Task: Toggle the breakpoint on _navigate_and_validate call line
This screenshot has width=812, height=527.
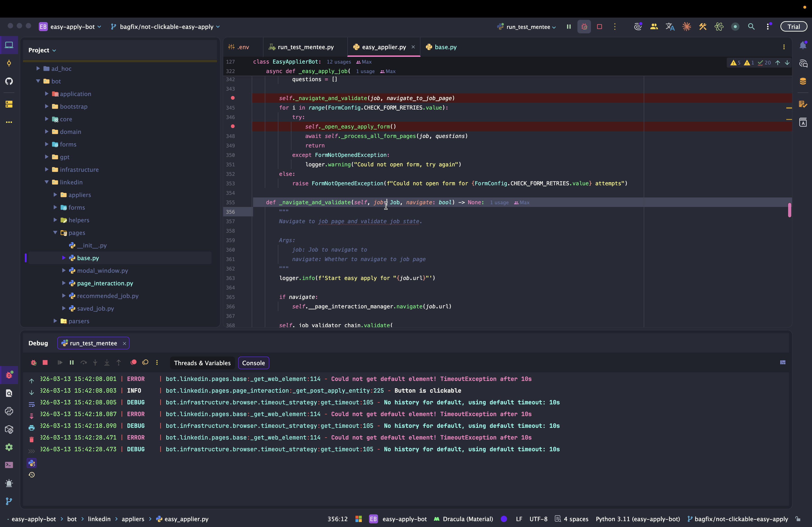Action: [233, 98]
